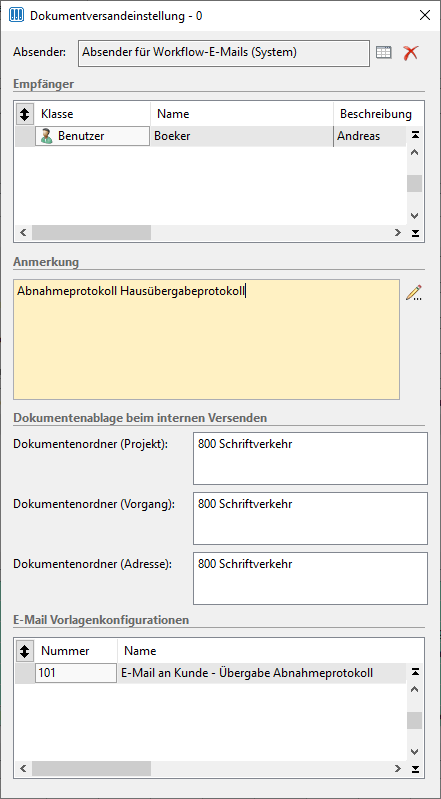Select the Nummer field containing 101
This screenshot has height=799, width=441.
tap(76, 673)
